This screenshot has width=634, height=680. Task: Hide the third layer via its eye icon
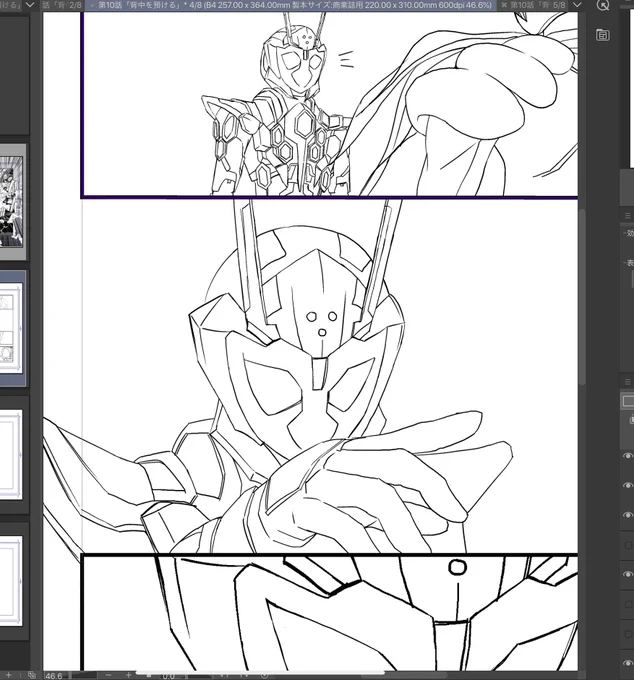[x=627, y=515]
